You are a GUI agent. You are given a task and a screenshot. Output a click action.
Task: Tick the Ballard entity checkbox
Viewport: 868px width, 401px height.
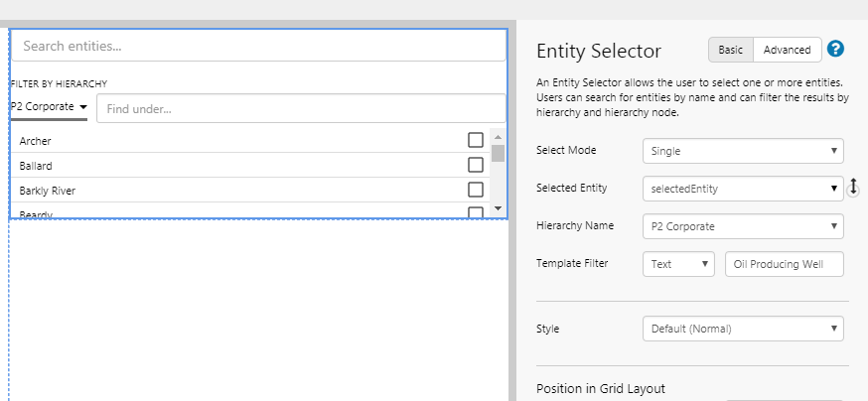point(476,165)
